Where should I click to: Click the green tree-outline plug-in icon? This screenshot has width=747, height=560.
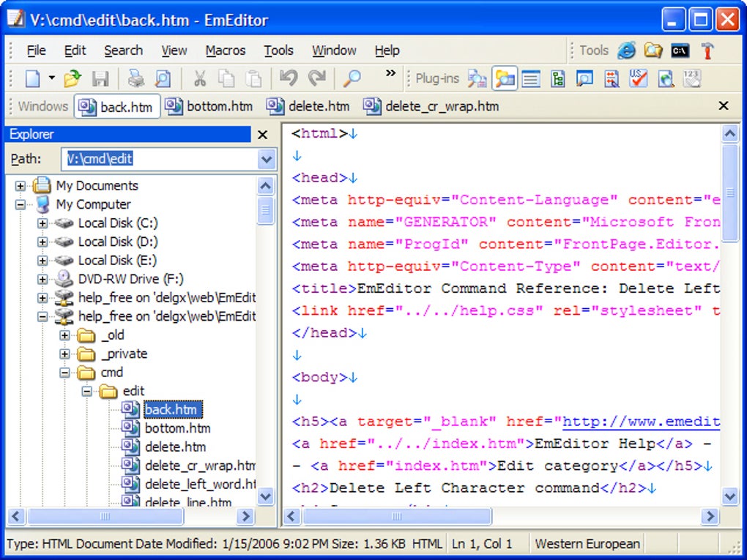pos(557,78)
